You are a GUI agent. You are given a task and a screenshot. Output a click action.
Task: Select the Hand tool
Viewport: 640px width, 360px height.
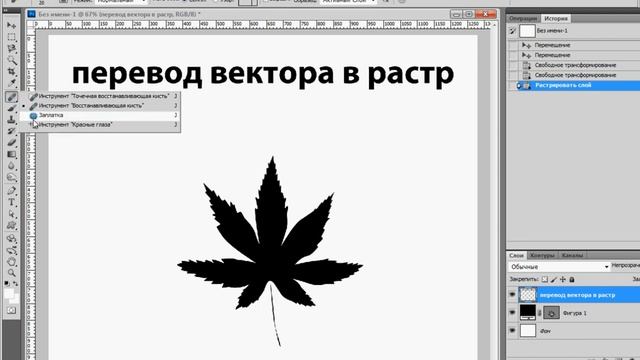(11, 261)
